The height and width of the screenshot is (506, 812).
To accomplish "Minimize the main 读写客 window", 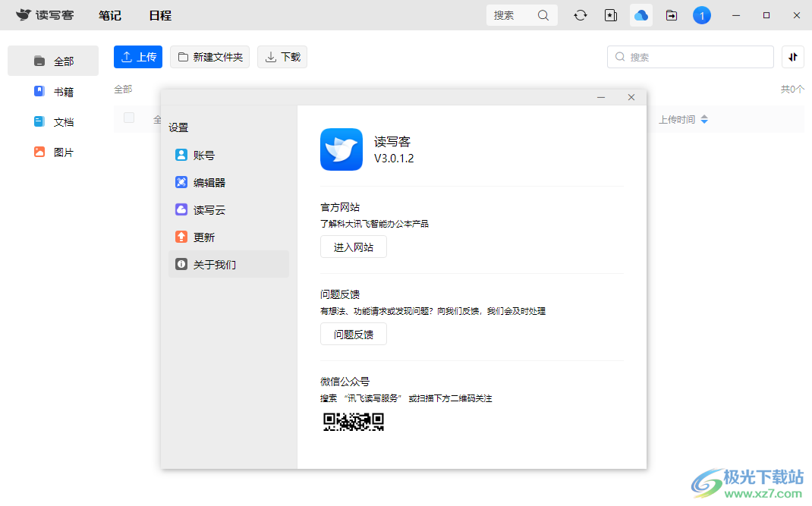I will point(736,15).
